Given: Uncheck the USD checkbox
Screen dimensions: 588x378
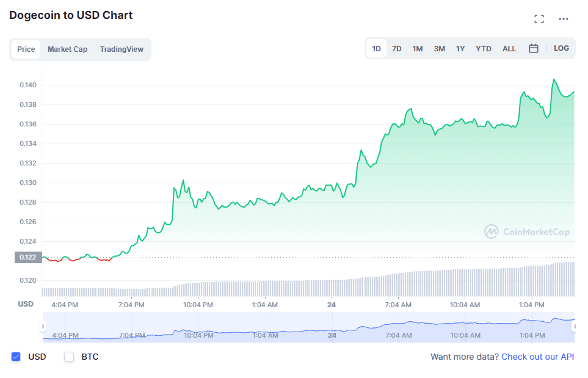Looking at the screenshot, I should (x=16, y=357).
